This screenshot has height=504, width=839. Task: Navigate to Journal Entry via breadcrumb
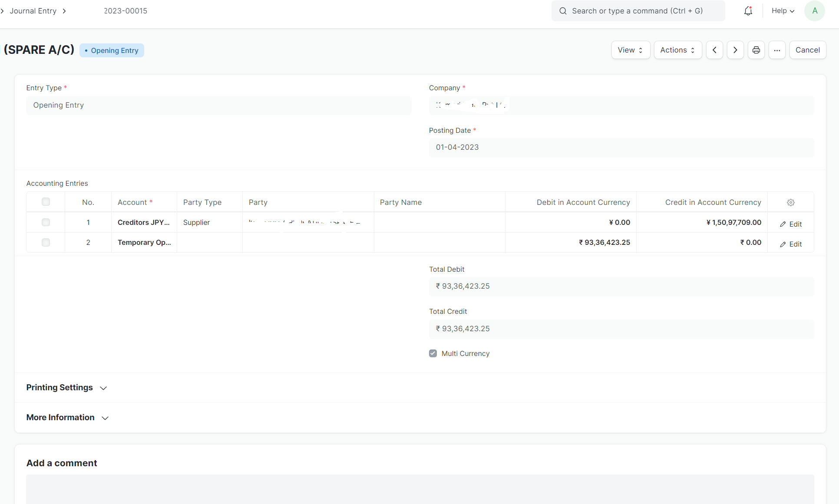click(33, 10)
